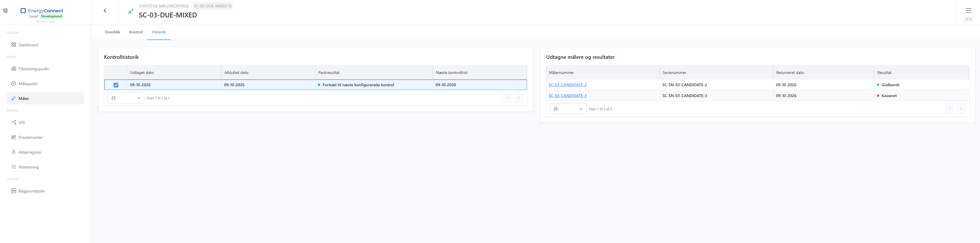Switch to the Kontrol tab
The height and width of the screenshot is (243, 980).
point(136,32)
